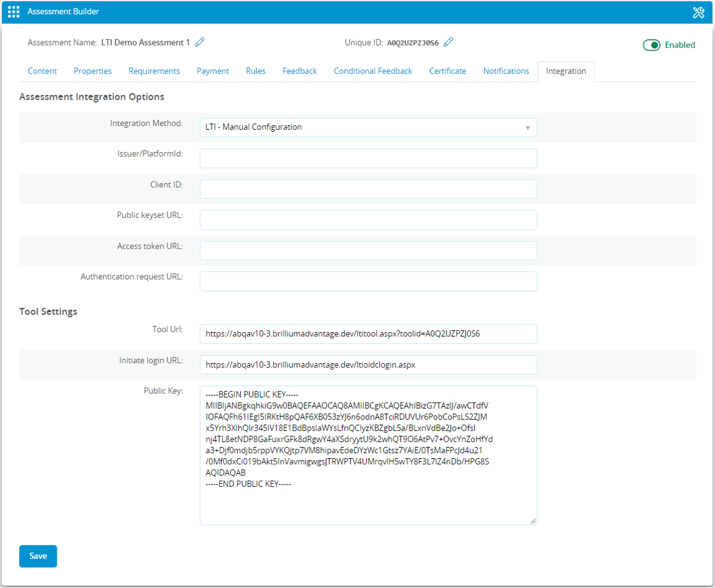The width and height of the screenshot is (715, 588).
Task: Switch to Conditional Feedback tab
Action: 373,71
